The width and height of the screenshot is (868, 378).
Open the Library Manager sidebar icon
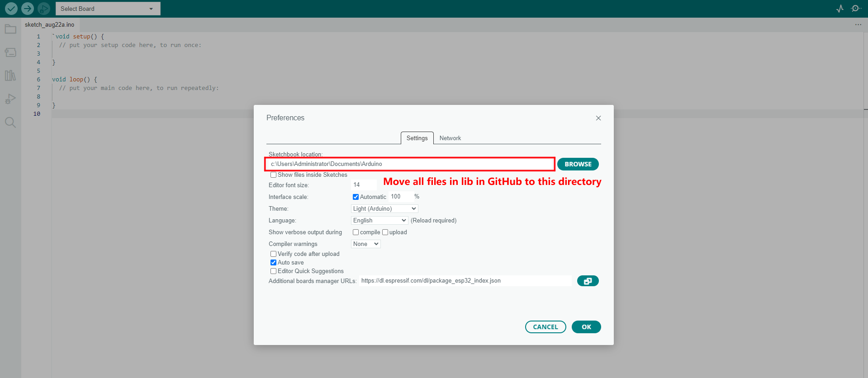[x=10, y=76]
